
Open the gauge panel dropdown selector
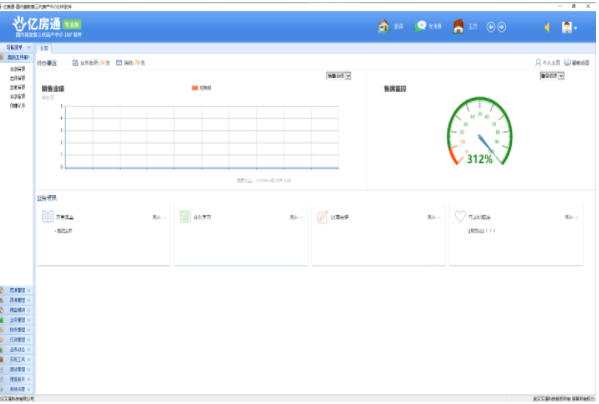point(552,76)
